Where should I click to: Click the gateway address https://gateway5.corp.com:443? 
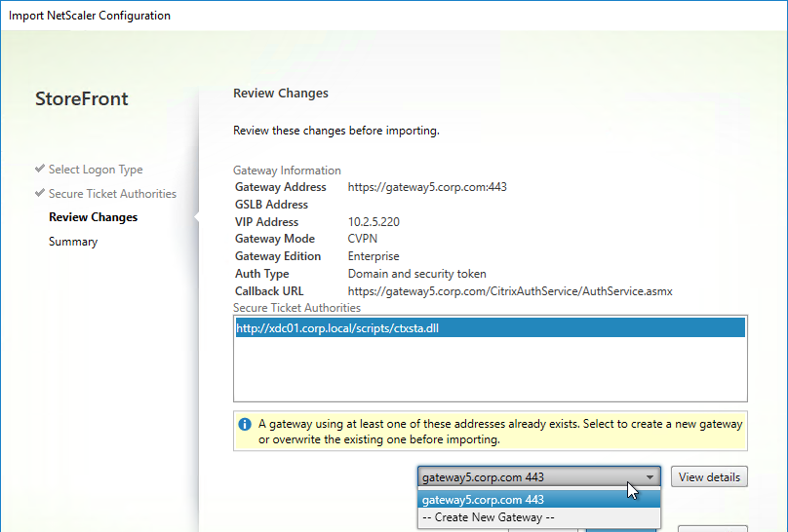click(427, 187)
